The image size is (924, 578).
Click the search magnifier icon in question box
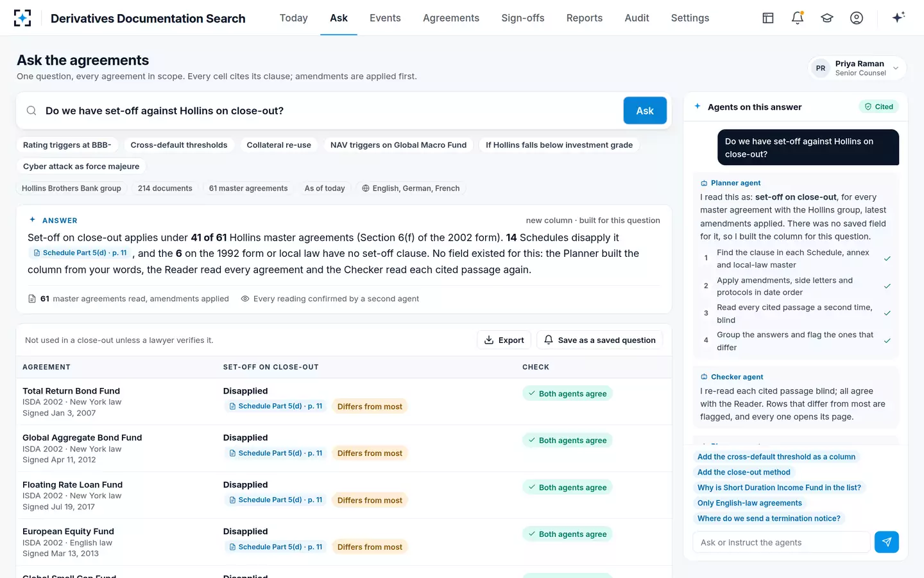coord(31,110)
